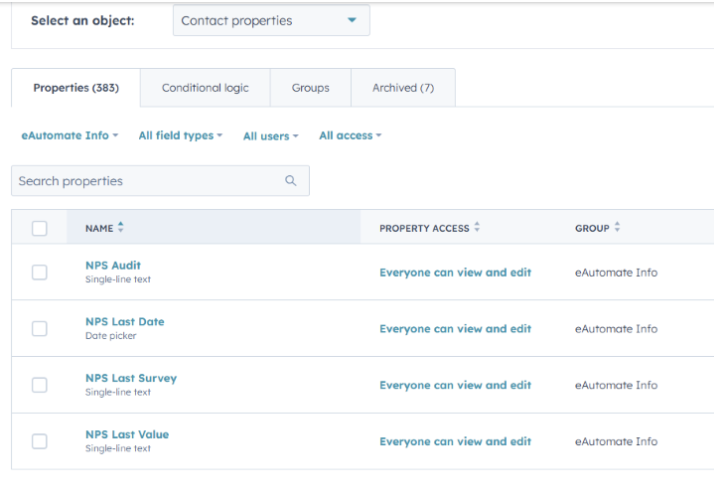Viewport: 714px width, 488px height.
Task: Check the NPS Last Date row checkbox
Action: 40,328
